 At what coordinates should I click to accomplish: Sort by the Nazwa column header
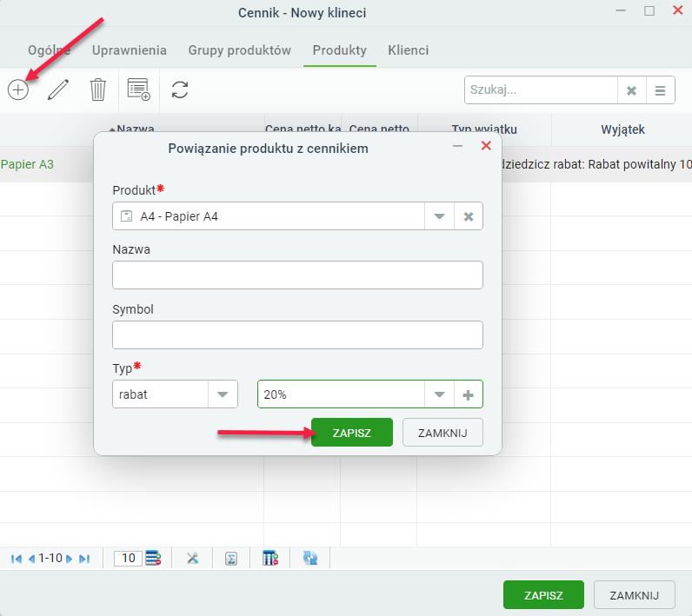click(136, 129)
